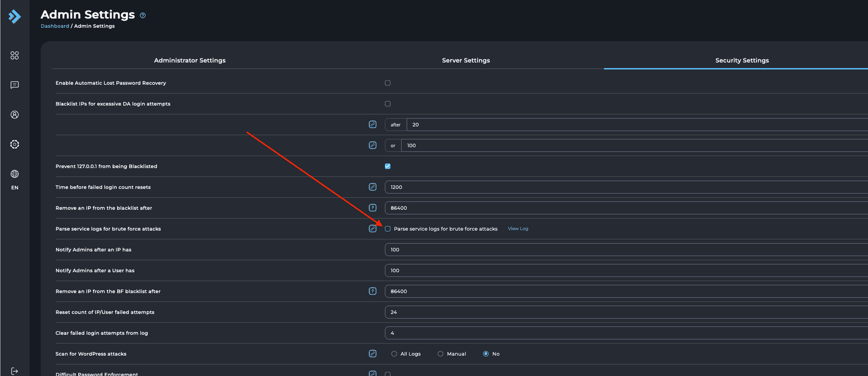Switch to Server Settings tab

[x=466, y=60]
